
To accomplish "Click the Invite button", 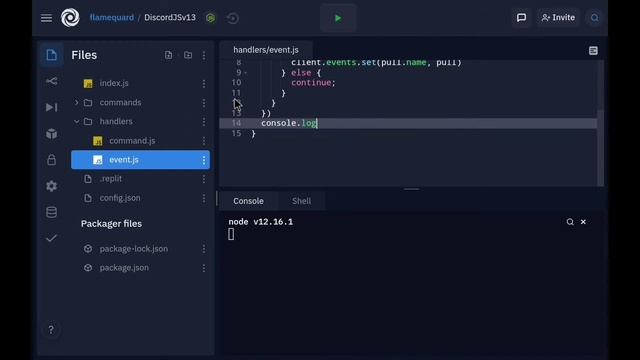I will (x=558, y=18).
